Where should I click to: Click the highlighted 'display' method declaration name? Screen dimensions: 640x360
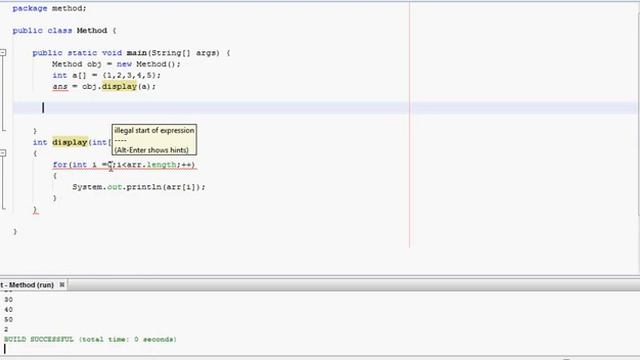coord(70,142)
